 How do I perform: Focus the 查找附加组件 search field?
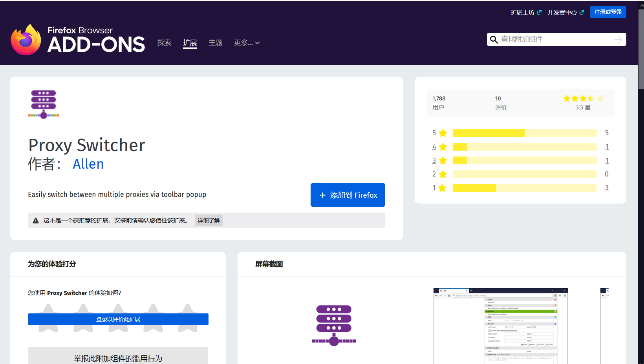click(x=556, y=39)
